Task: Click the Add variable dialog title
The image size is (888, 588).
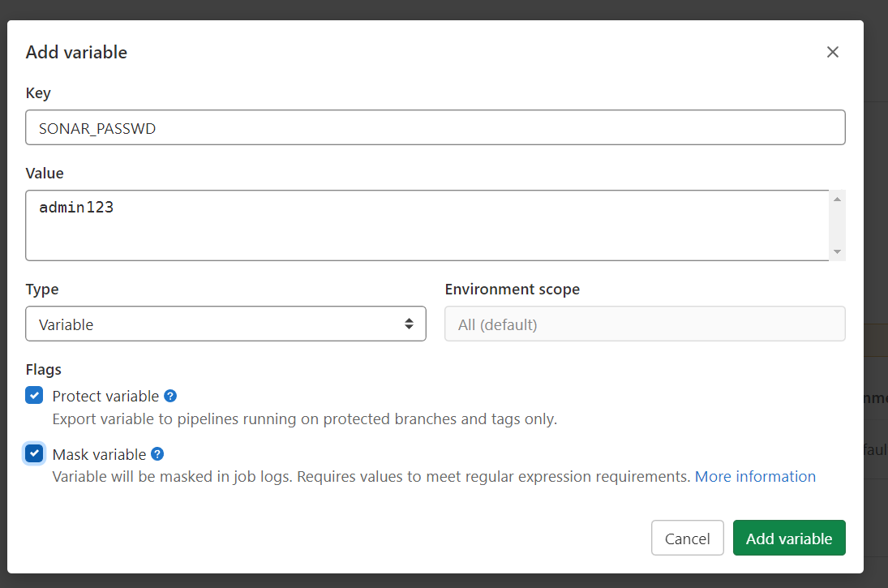Action: (76, 52)
